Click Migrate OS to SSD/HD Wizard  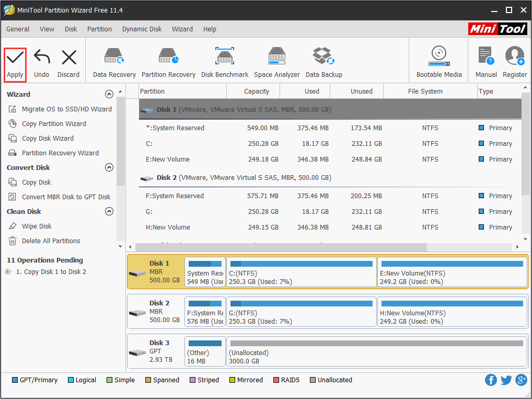pos(66,109)
